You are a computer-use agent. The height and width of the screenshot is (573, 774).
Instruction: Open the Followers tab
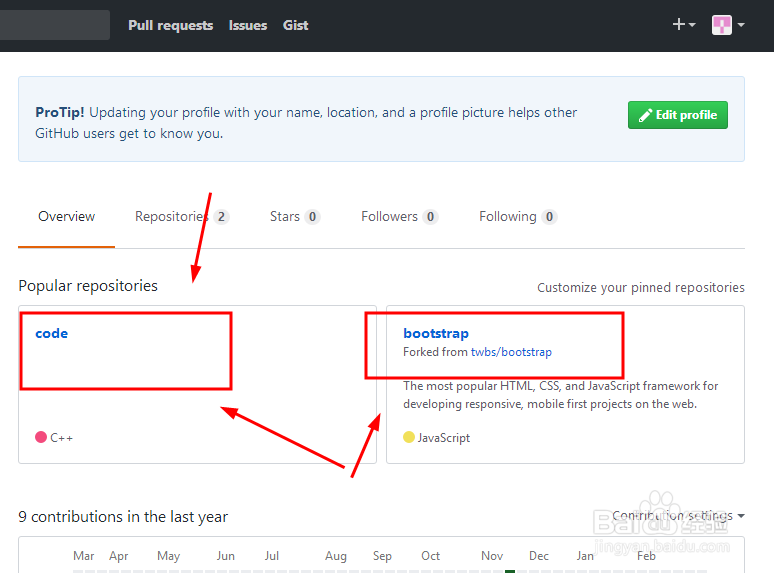[x=399, y=217]
